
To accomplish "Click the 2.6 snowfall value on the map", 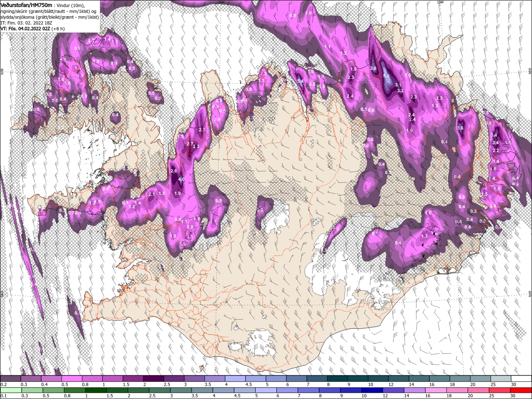I will (x=174, y=171).
